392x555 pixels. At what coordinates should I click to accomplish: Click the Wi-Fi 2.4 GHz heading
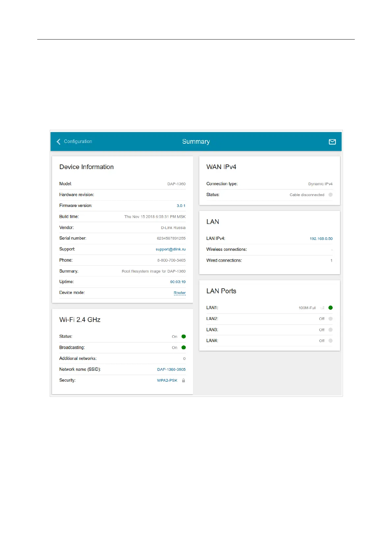80,320
